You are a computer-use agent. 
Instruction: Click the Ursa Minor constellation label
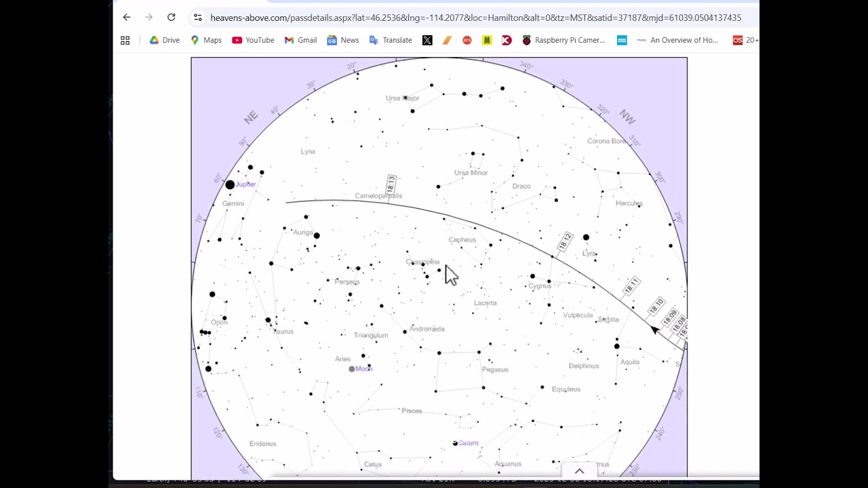coord(471,173)
